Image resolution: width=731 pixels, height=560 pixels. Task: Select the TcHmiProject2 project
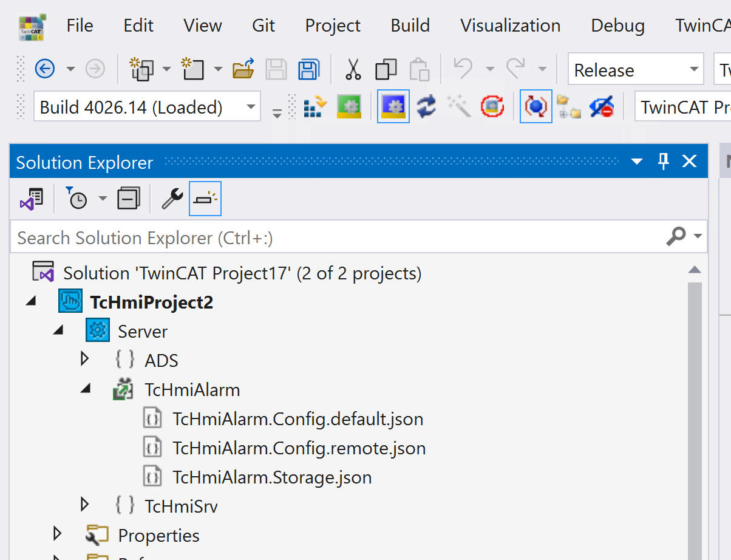(x=152, y=302)
